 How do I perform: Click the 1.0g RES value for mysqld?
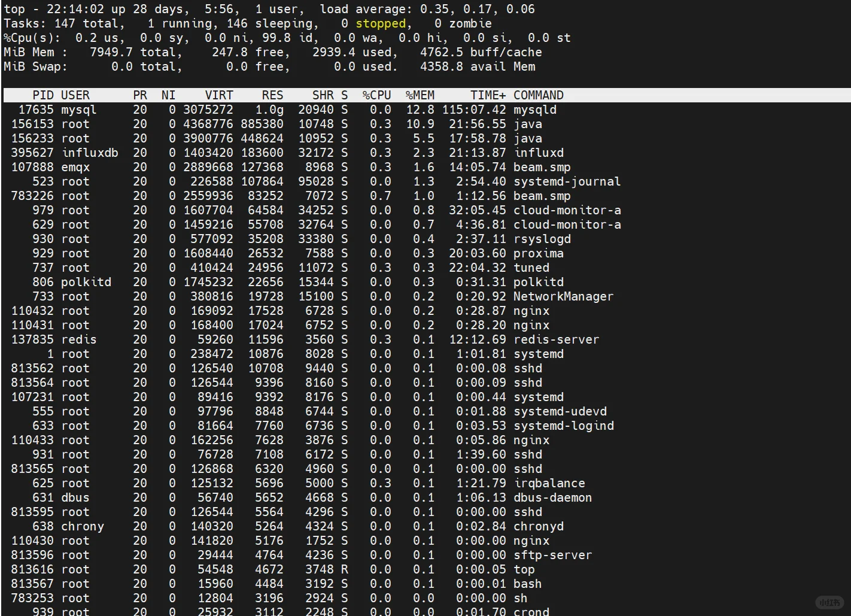(x=269, y=110)
